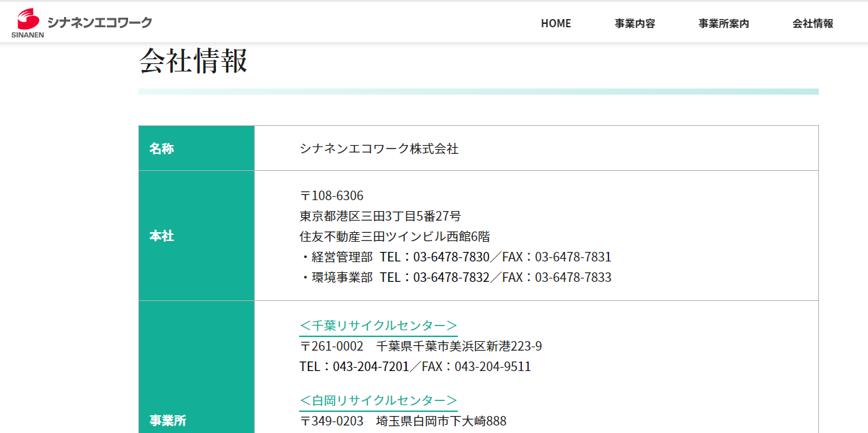The width and height of the screenshot is (868, 433).
Task: Open the 事業内容 menu item
Action: click(x=635, y=23)
